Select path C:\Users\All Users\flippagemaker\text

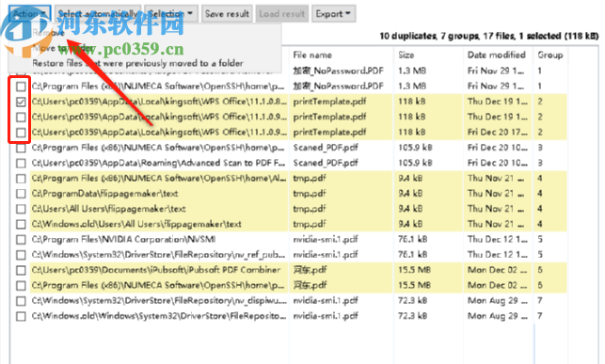click(108, 209)
